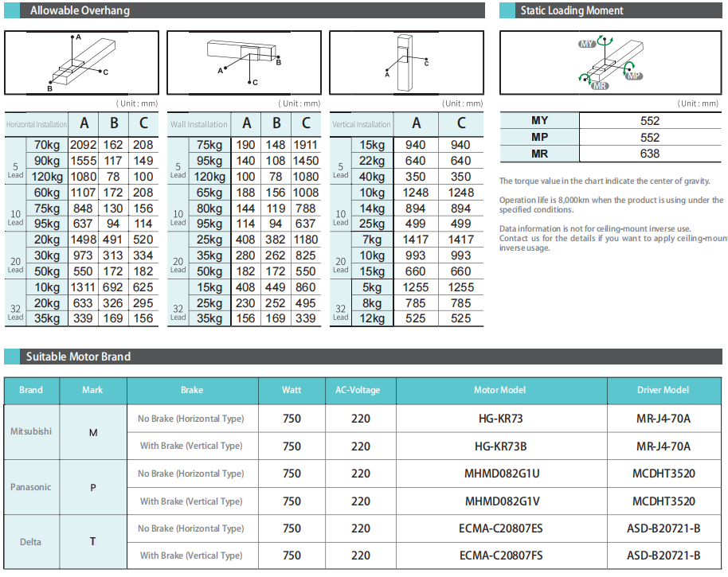Click the MR badge in moment diagram
The width and height of the screenshot is (728, 577).
pyautogui.click(x=600, y=85)
